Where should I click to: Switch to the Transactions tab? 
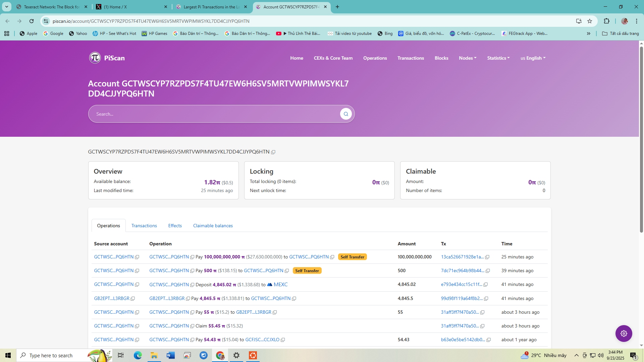(144, 226)
